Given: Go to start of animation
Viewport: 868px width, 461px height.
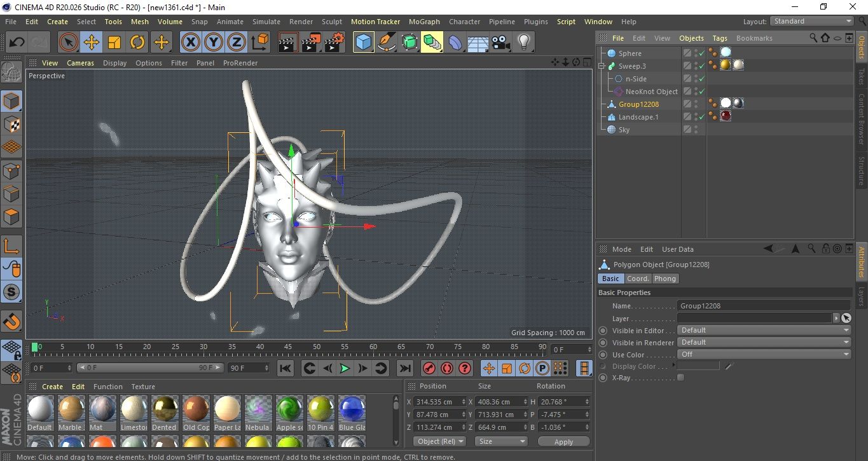Looking at the screenshot, I should 286,368.
